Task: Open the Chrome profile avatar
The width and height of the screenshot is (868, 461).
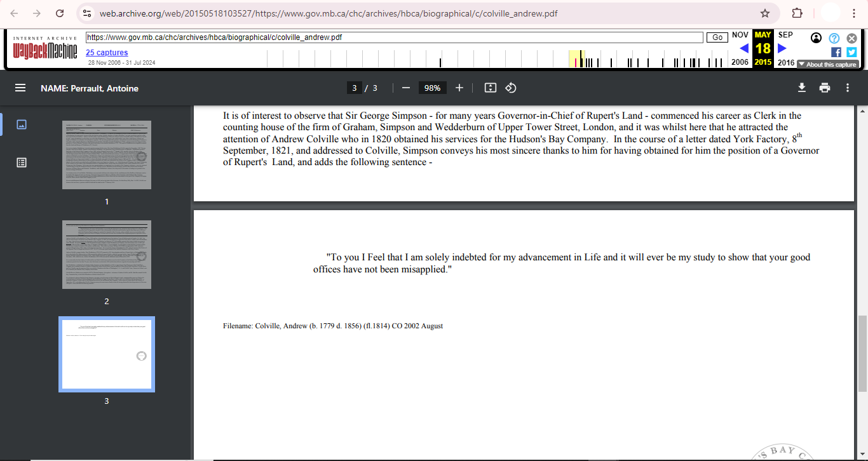Action: tap(831, 13)
